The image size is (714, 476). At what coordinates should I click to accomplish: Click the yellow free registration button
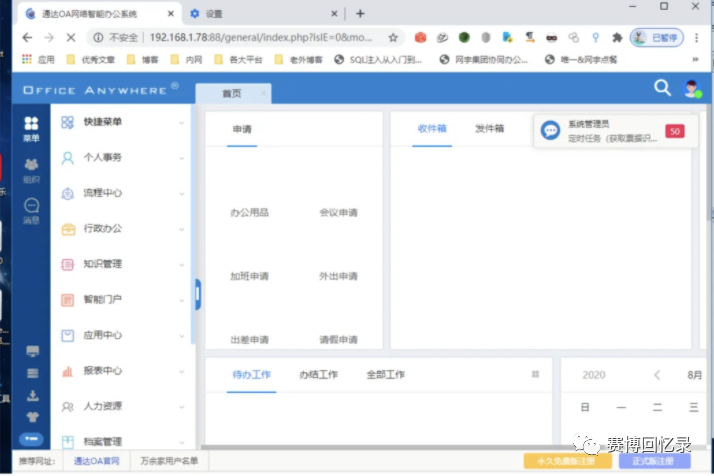pyautogui.click(x=567, y=461)
